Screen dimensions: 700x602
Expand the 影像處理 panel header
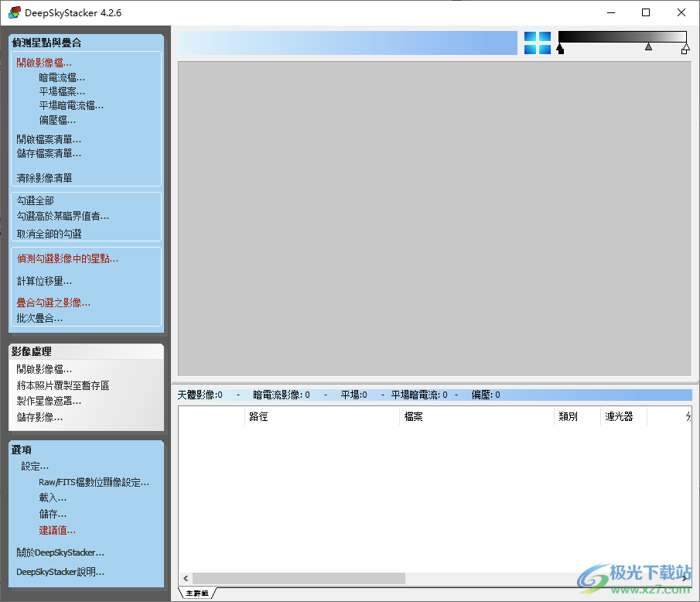coord(86,351)
